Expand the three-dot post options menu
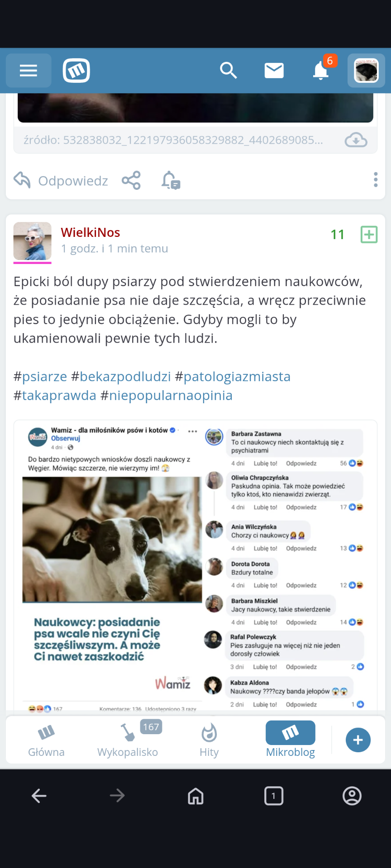Image resolution: width=391 pixels, height=868 pixels. 376,180
